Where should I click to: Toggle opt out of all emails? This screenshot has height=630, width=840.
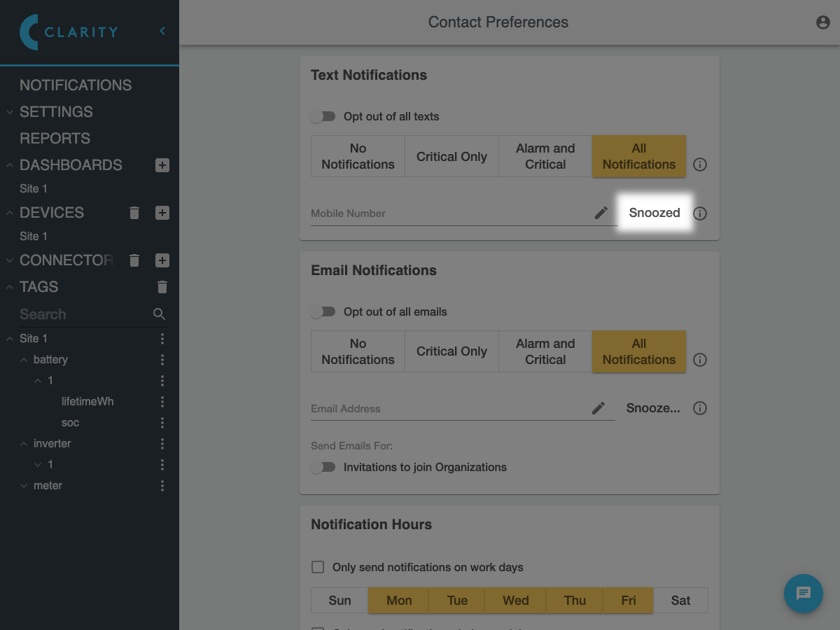point(323,312)
